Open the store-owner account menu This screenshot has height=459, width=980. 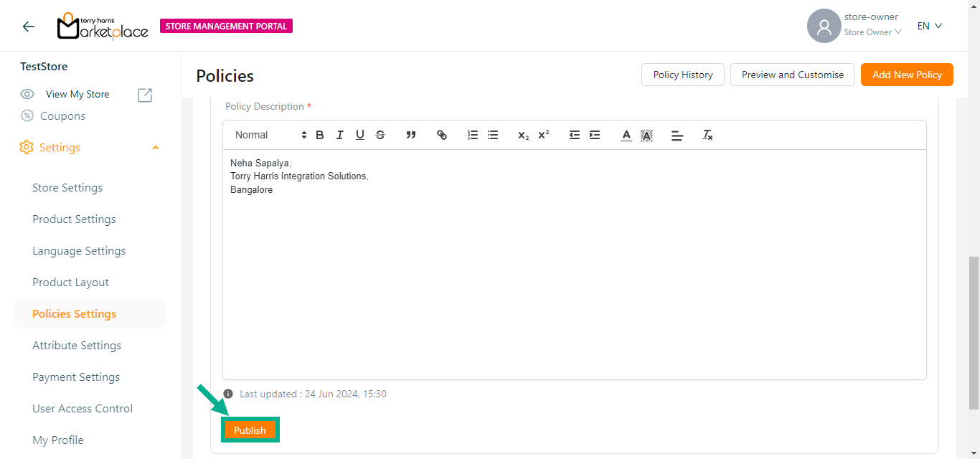coord(854,26)
